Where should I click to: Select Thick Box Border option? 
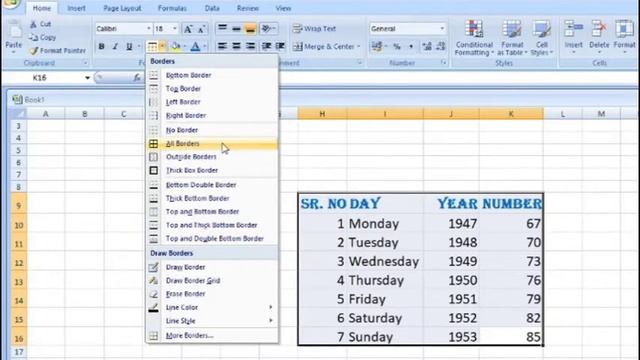pos(212,170)
